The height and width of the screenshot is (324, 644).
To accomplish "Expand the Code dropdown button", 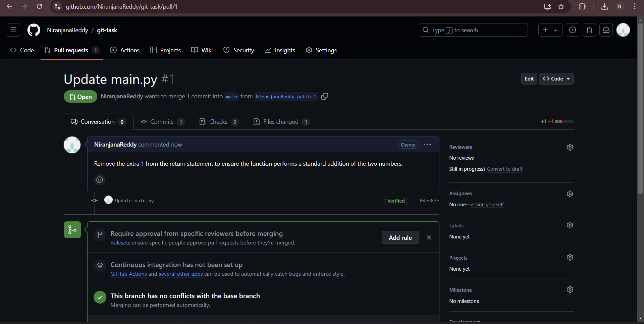I will 556,78.
